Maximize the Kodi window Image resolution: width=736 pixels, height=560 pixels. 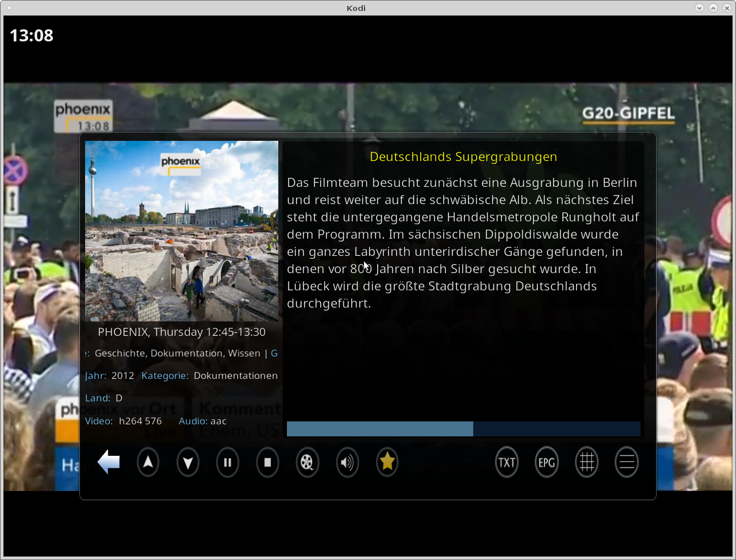coord(713,8)
